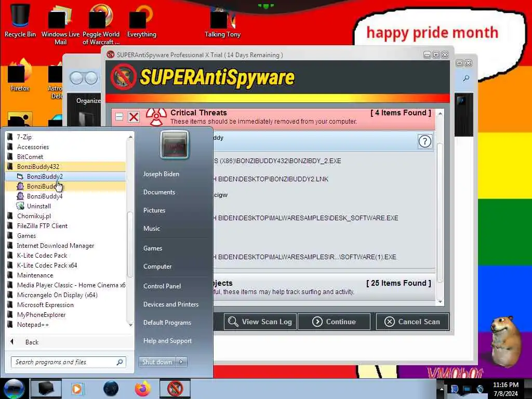Open Devices and Printers
532x399 pixels.
[x=170, y=304]
